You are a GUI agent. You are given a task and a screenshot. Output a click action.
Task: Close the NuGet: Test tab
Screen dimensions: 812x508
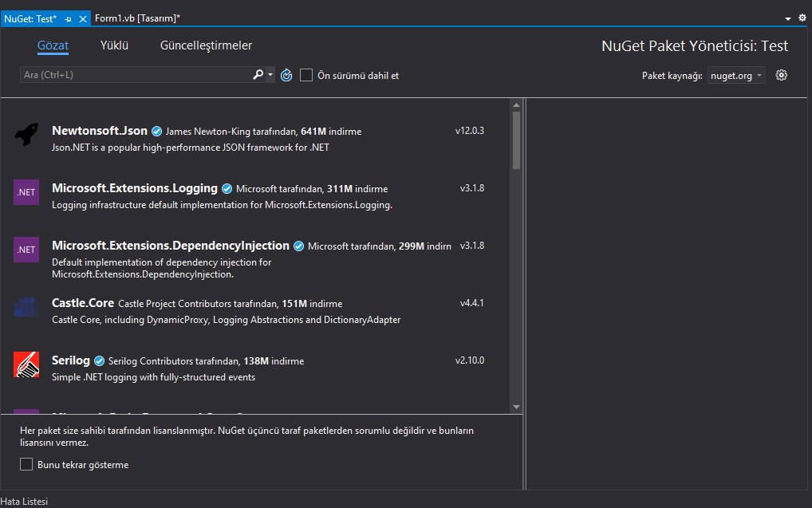[x=83, y=19]
